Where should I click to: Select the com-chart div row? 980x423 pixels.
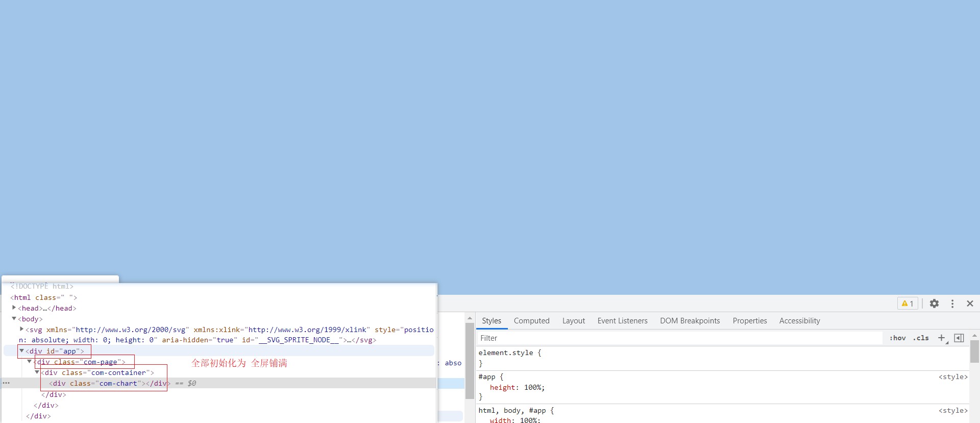(219, 383)
